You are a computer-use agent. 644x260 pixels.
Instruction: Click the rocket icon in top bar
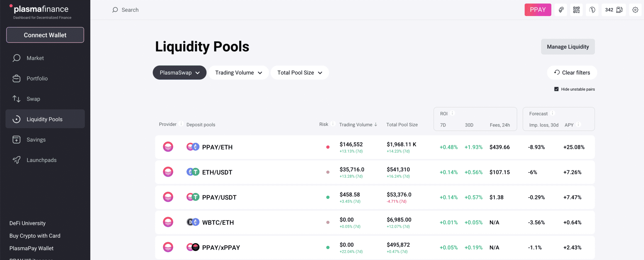(561, 10)
